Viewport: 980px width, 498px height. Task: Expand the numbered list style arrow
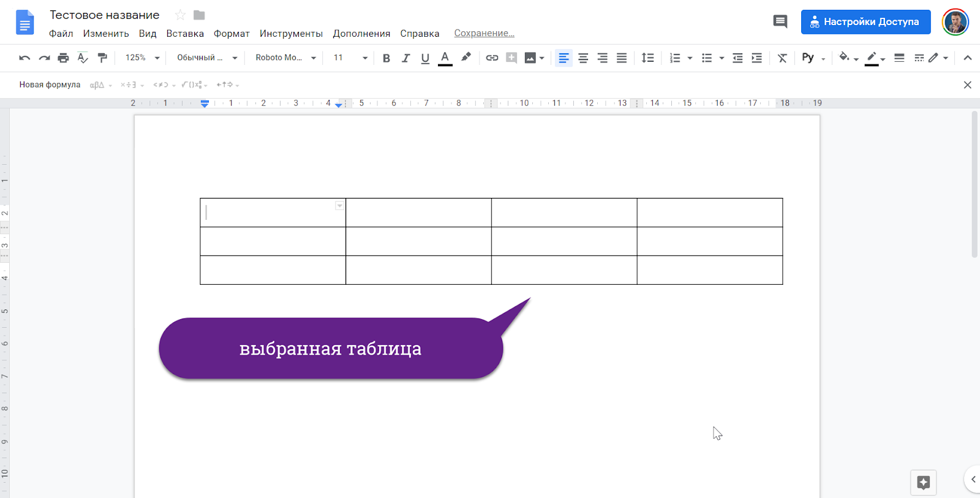point(690,58)
